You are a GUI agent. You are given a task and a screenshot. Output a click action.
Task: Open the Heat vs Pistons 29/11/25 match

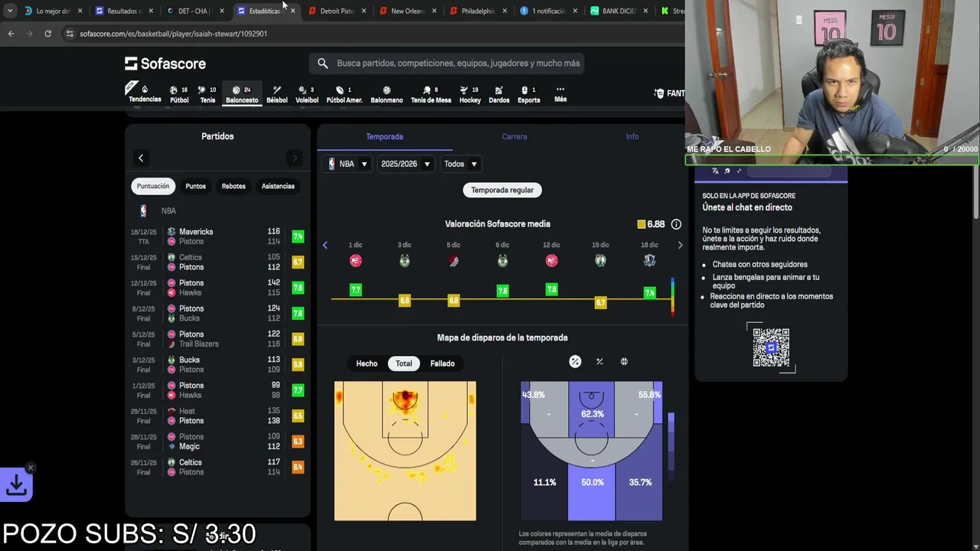pos(217,416)
